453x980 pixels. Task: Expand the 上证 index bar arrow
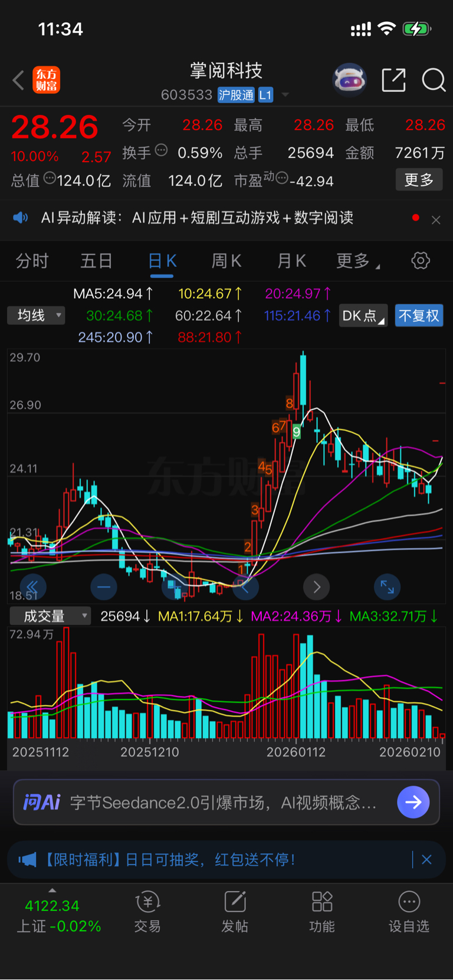tap(52, 890)
